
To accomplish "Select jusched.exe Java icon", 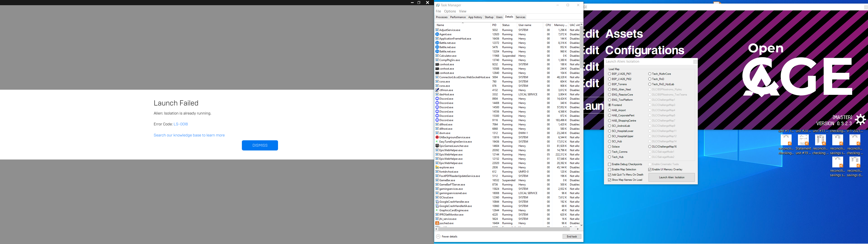I will click(x=437, y=223).
